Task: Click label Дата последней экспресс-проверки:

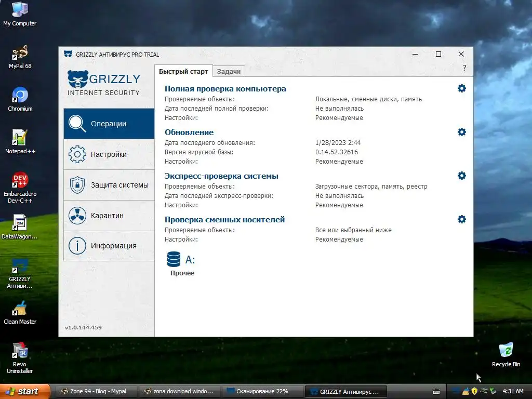Action: (219, 196)
